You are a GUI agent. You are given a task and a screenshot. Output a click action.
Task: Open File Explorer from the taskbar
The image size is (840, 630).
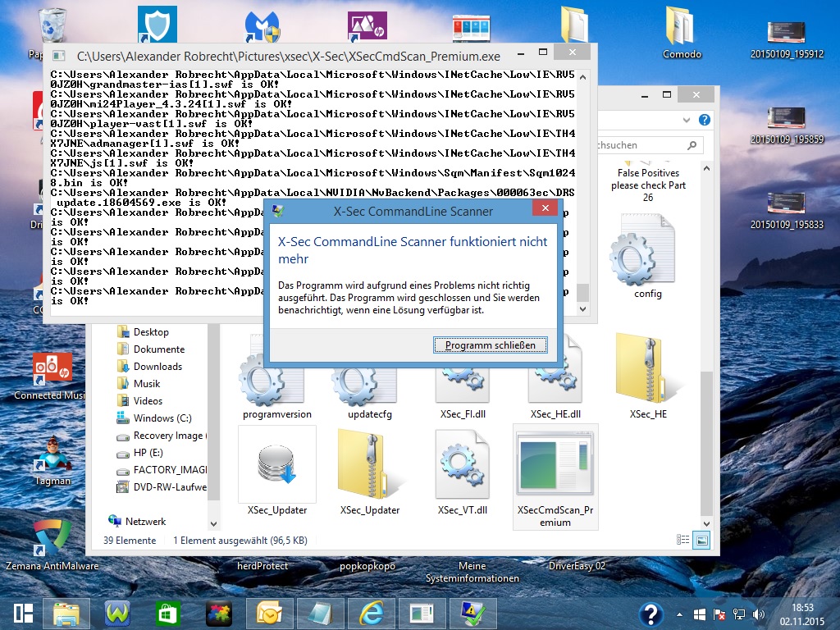(66, 614)
